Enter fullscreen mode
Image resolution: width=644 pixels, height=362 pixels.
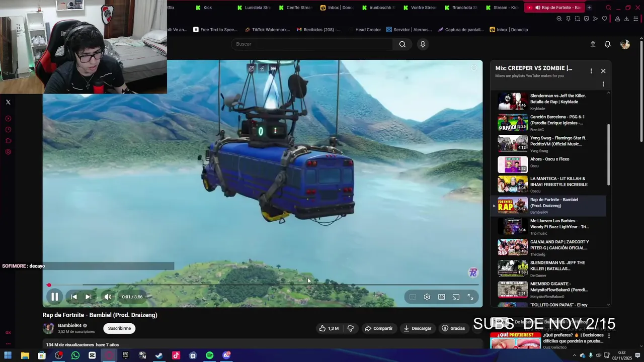[x=470, y=297]
